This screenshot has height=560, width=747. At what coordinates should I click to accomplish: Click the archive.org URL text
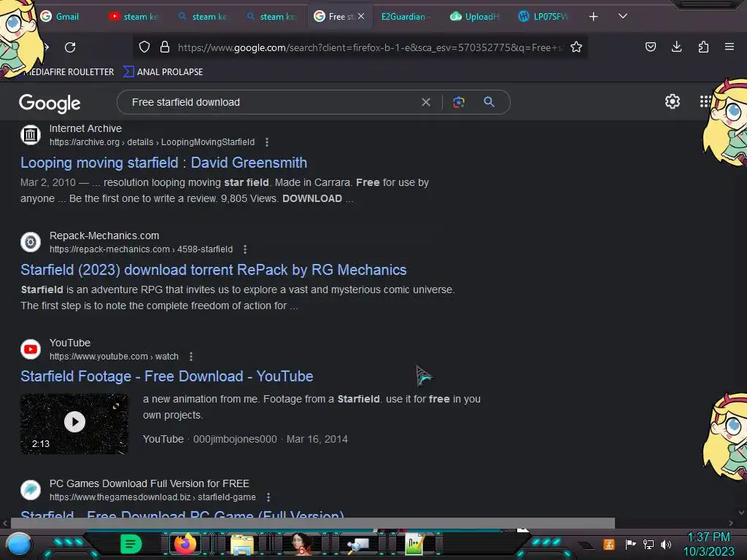[x=152, y=142]
